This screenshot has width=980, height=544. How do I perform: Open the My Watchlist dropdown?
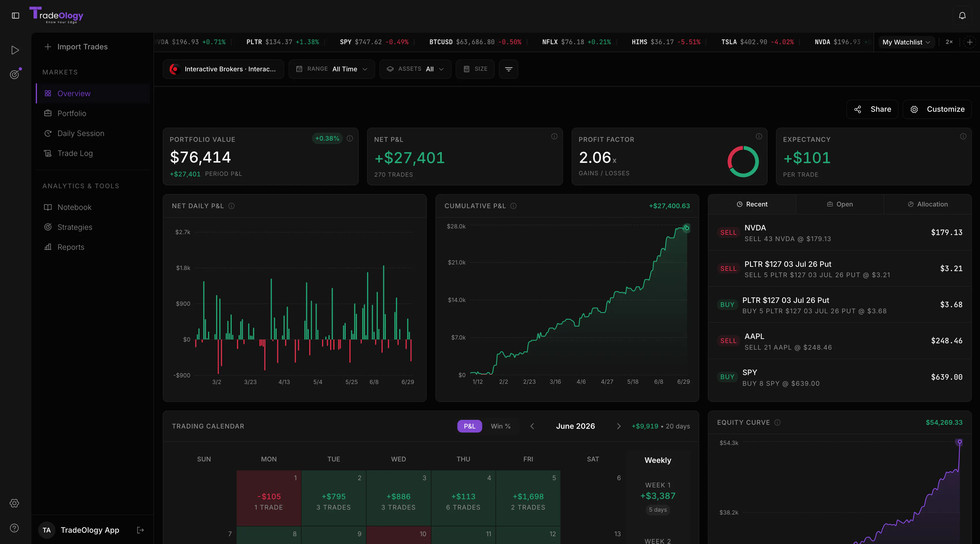(x=906, y=42)
